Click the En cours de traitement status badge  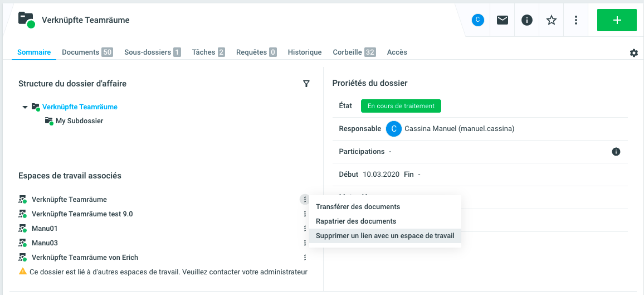click(401, 106)
